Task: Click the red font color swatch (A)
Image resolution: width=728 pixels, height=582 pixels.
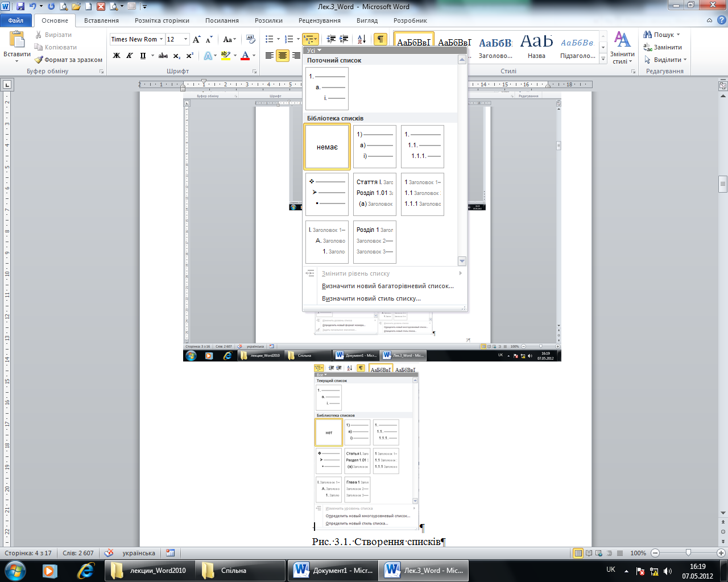Action: coord(245,56)
